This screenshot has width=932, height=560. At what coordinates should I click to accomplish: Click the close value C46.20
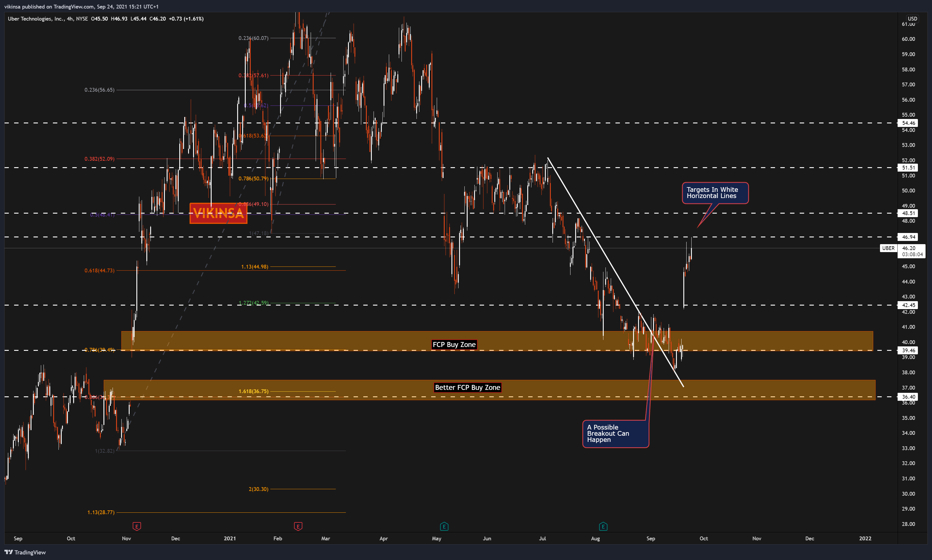[x=158, y=19]
